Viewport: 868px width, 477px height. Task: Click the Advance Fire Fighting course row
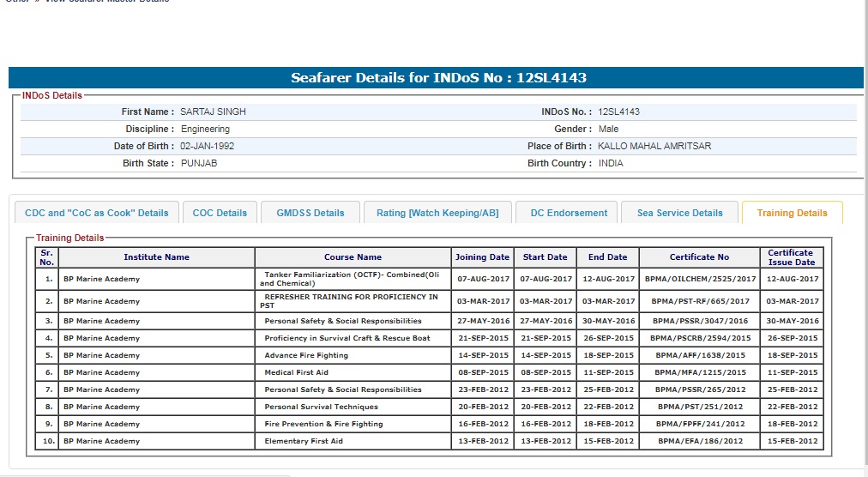(306, 355)
